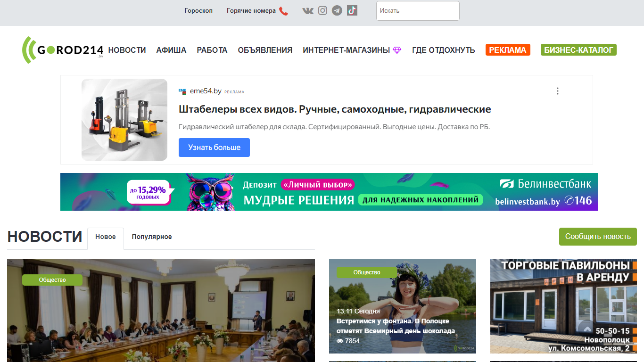Image resolution: width=644 pixels, height=362 pixels.
Task: Open the VK social network icon
Action: coord(308,11)
